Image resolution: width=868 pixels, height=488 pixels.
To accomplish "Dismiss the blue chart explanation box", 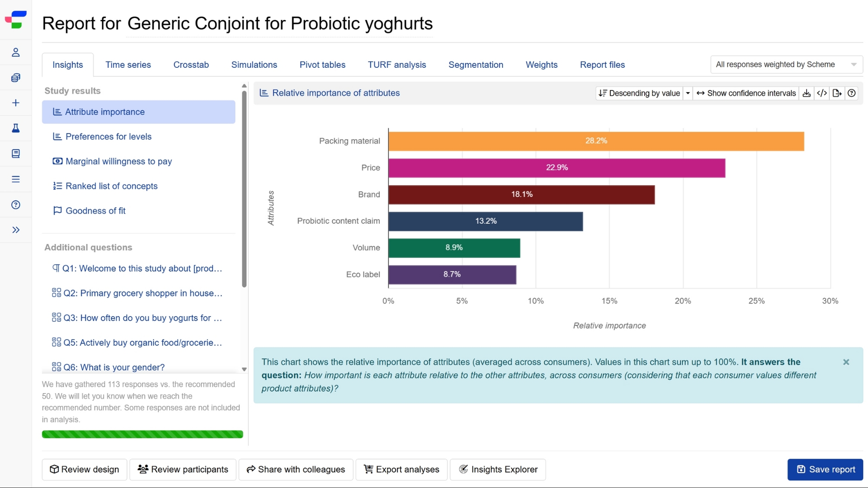I will coord(846,362).
